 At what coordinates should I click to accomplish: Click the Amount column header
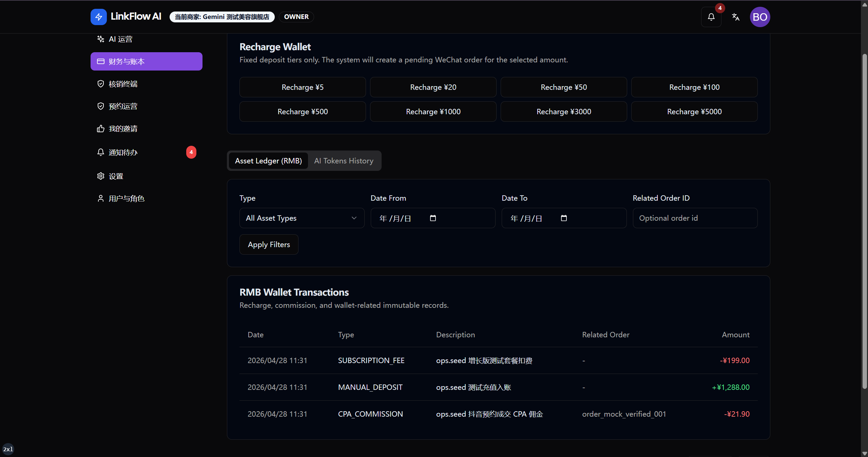click(736, 335)
